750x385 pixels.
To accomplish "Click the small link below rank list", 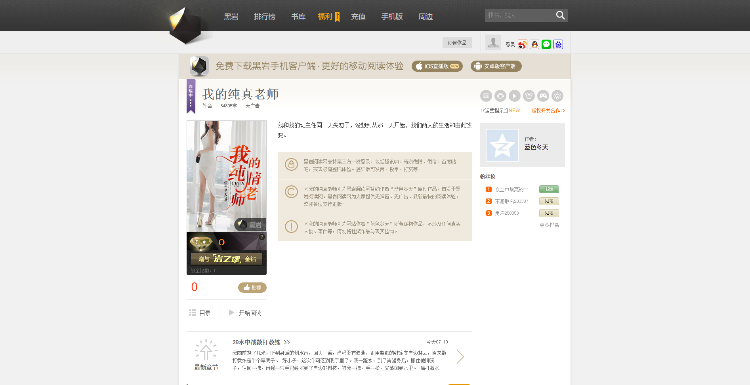I will (x=549, y=225).
